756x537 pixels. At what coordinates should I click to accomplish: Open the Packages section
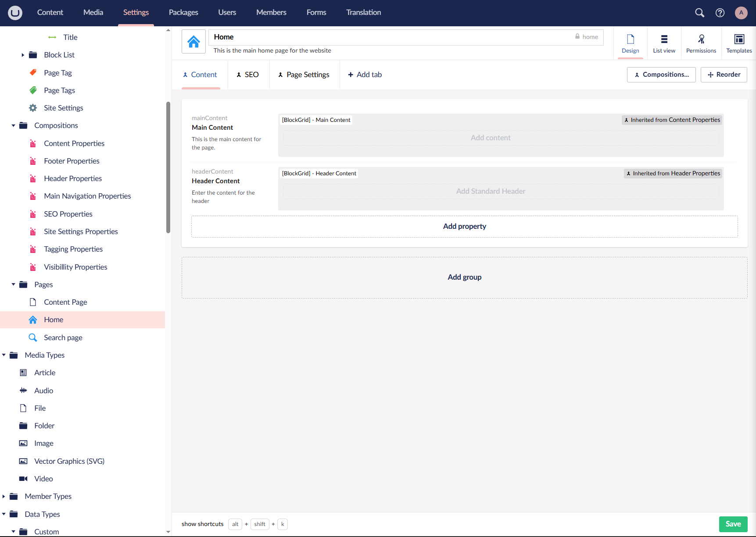coord(183,12)
